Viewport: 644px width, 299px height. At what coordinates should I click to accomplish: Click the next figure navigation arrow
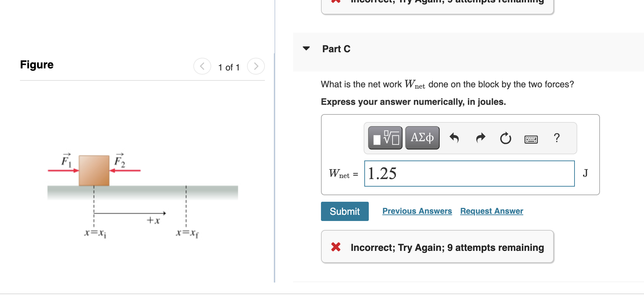click(x=256, y=66)
